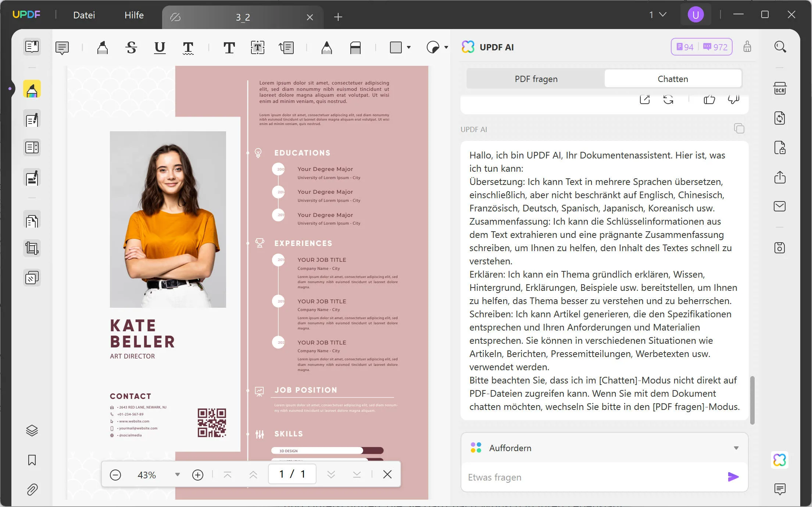Open the OCR tool in right sidebar

[x=780, y=88]
